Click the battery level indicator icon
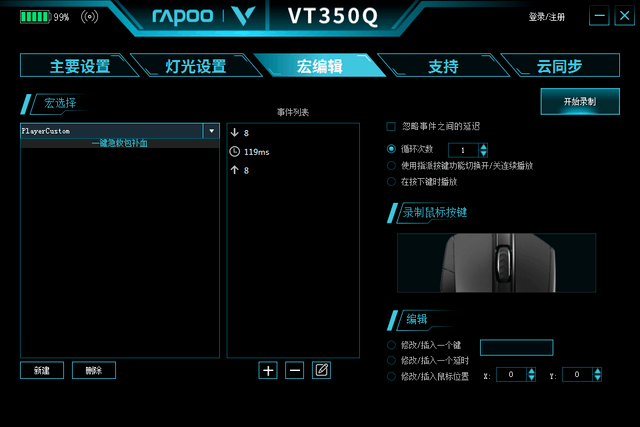The height and width of the screenshot is (427, 640). point(35,17)
